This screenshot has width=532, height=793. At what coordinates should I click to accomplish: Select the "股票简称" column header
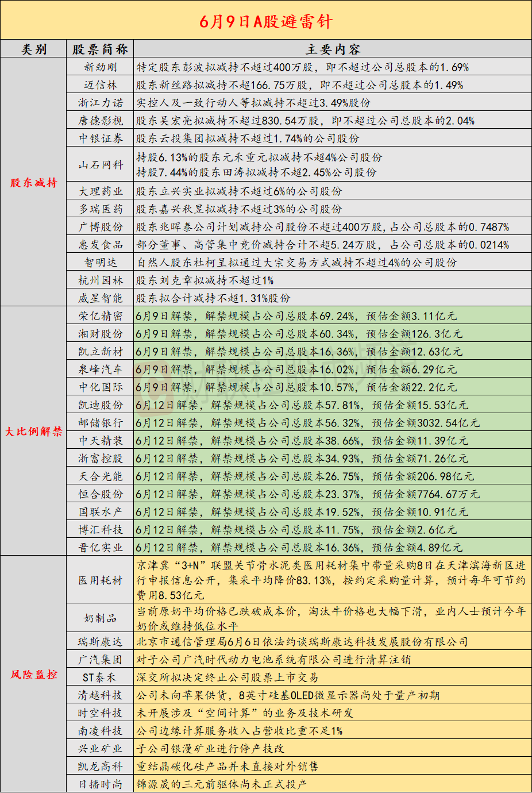click(101, 49)
